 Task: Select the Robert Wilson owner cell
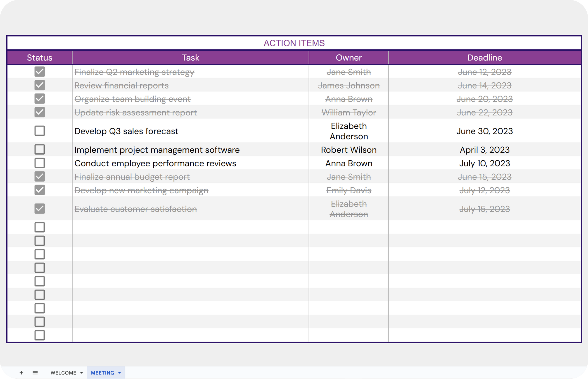tap(349, 150)
